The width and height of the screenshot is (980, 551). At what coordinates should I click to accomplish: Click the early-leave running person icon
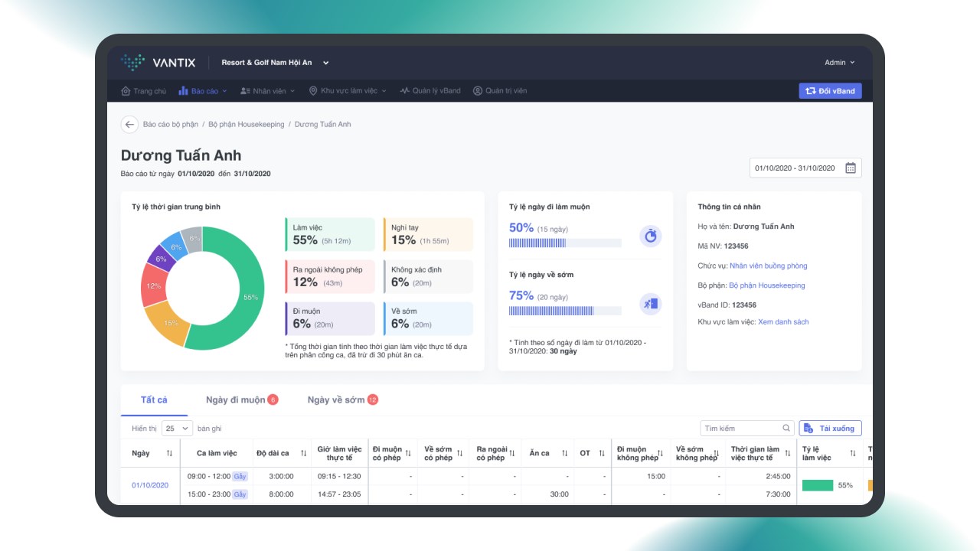(650, 304)
